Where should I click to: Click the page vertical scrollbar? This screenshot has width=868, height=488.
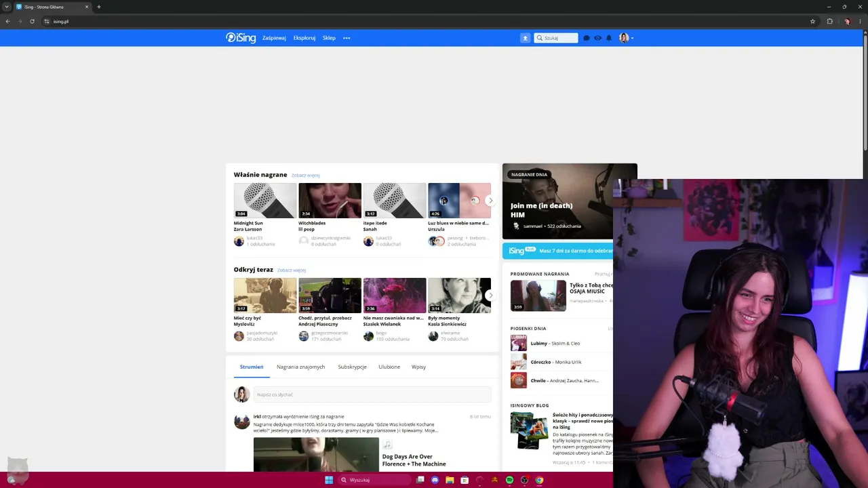[x=865, y=91]
